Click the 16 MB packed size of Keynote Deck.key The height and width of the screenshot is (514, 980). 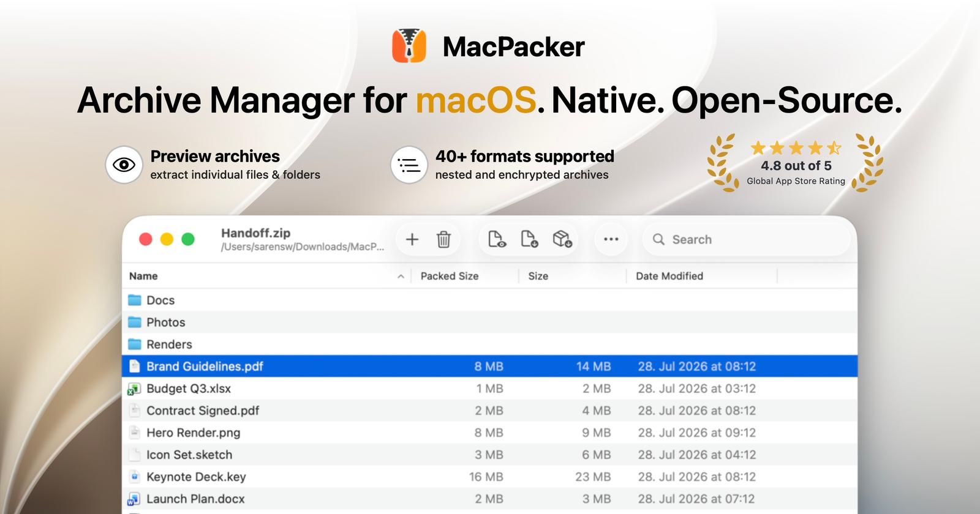coord(486,477)
